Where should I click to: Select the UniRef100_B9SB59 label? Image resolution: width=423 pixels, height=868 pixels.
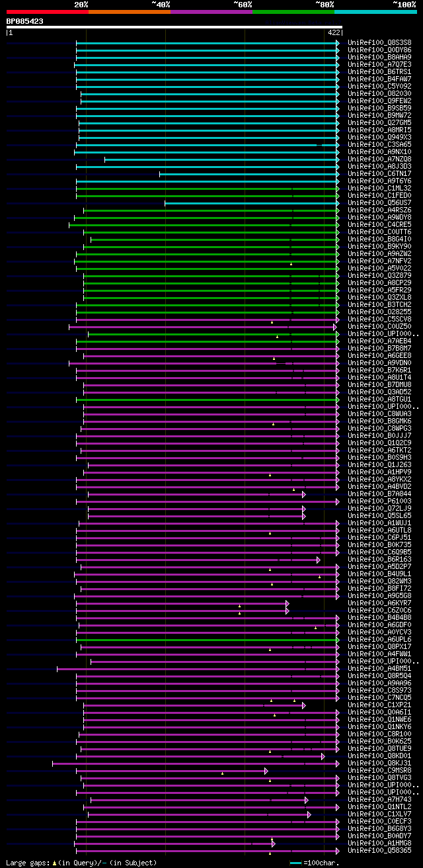click(379, 108)
